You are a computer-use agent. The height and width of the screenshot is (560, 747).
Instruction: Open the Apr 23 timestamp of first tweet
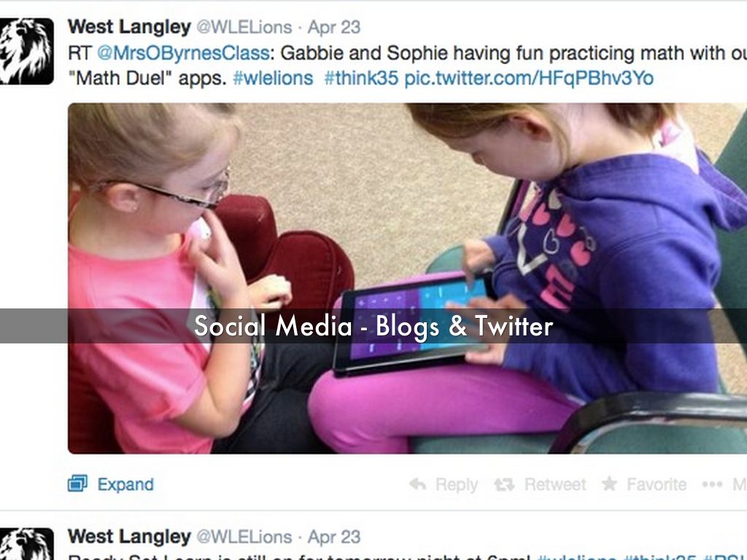tap(334, 27)
